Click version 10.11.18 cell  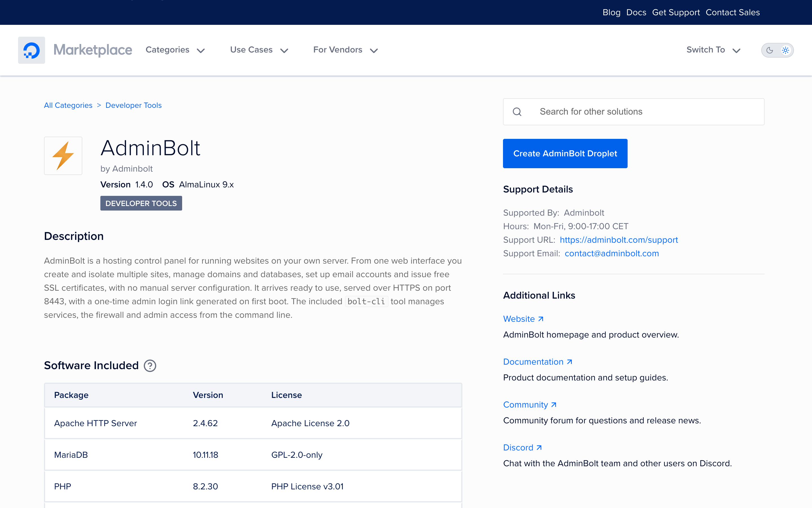coord(205,455)
